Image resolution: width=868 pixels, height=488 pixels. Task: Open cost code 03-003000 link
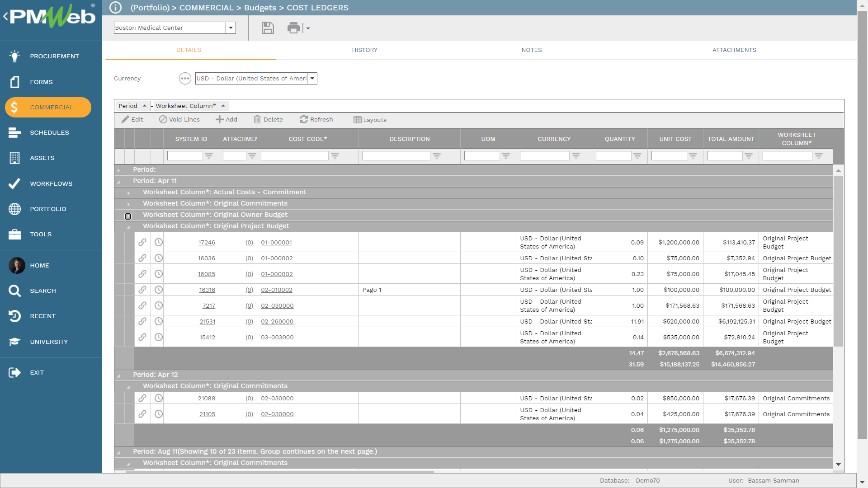pos(277,338)
